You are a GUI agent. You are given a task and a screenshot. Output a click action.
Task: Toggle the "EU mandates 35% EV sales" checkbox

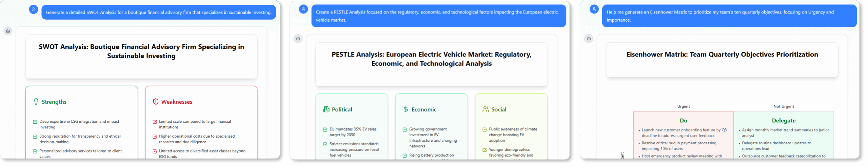pos(325,129)
